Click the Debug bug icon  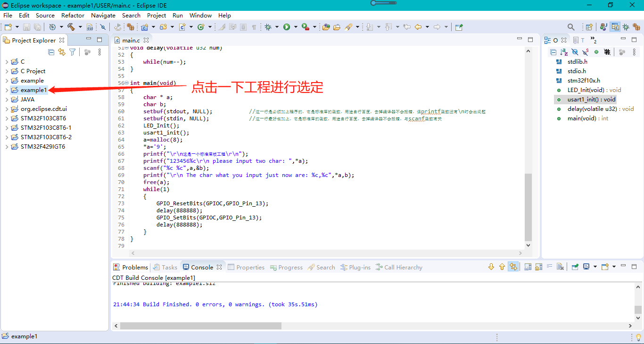(x=268, y=27)
